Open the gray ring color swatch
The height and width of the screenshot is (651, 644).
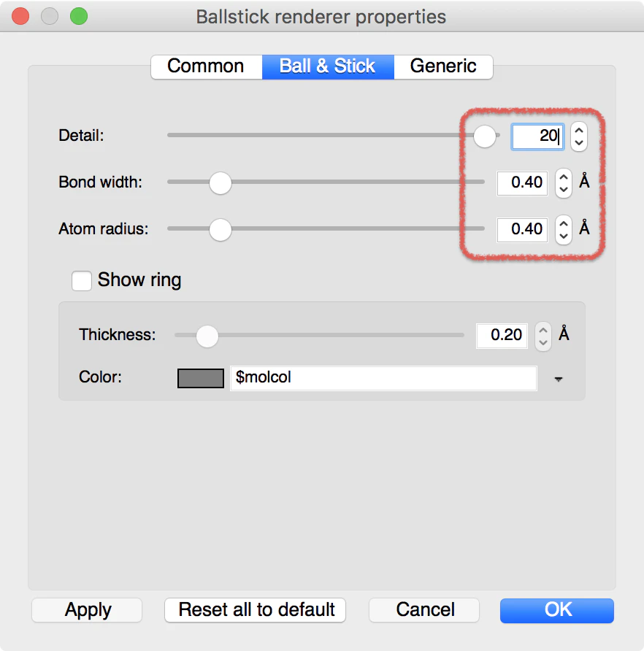pos(201,378)
